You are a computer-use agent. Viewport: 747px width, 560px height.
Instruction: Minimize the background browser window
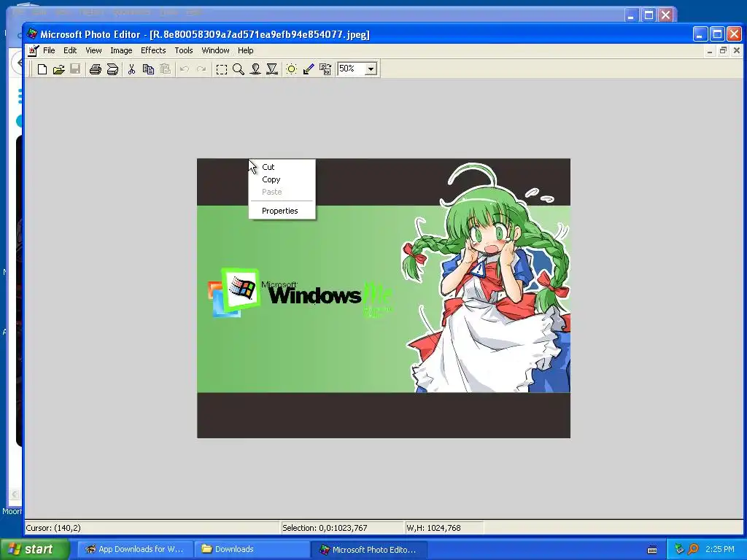631,15
